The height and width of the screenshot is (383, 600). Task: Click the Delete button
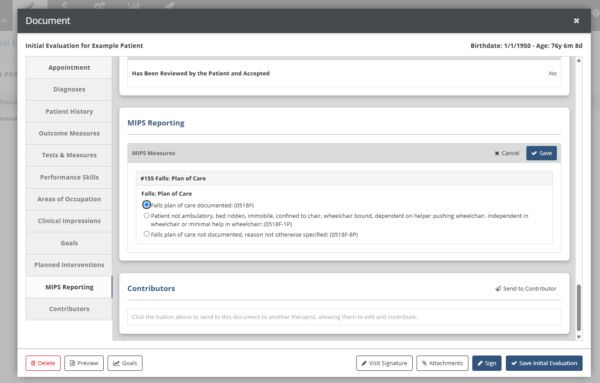(43, 363)
